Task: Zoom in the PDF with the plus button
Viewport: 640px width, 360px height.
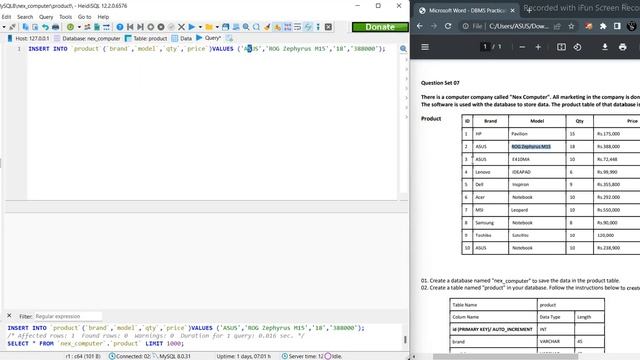Action: 538,47
